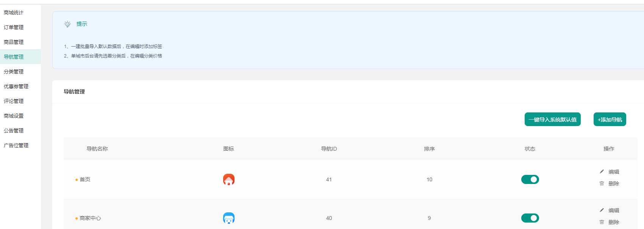
Task: Click 编辑 link in 首页 row
Action: (614, 172)
